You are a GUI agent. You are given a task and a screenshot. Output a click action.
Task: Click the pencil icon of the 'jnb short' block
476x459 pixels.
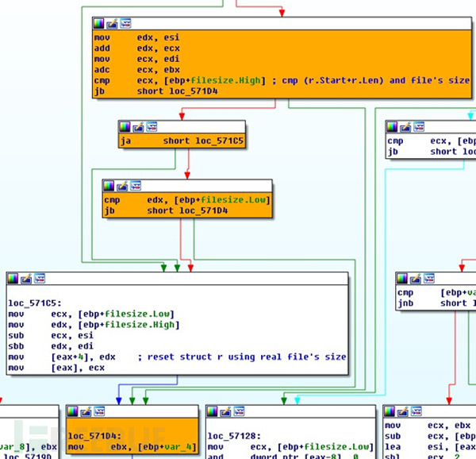click(x=415, y=278)
